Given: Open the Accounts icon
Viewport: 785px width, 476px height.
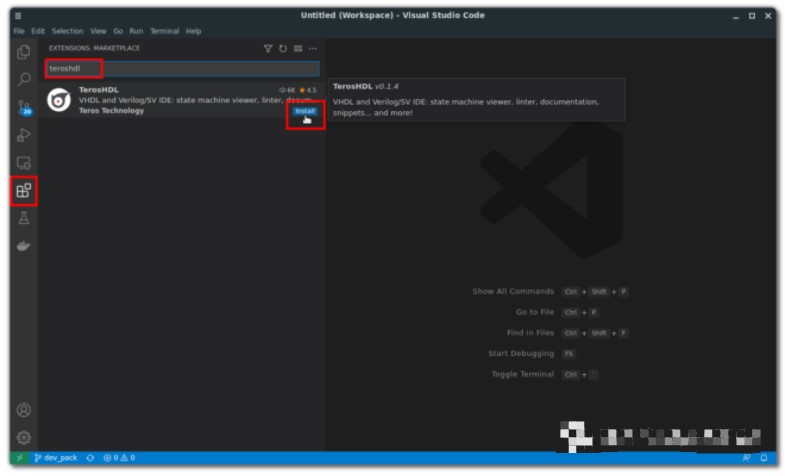Looking at the screenshot, I should 24,410.
